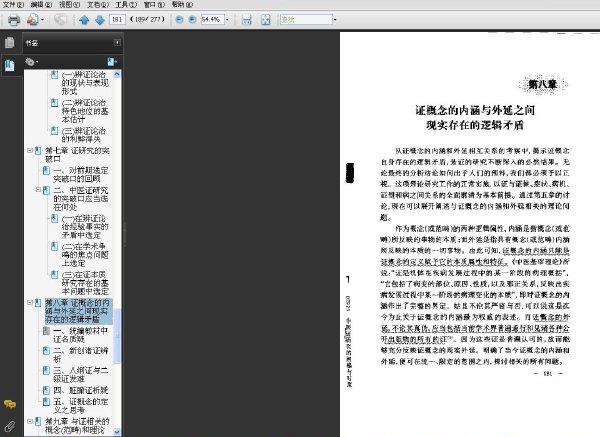Click the greyed globe icon in toolbar
This screenshot has width=600, height=437.
(x=60, y=20)
